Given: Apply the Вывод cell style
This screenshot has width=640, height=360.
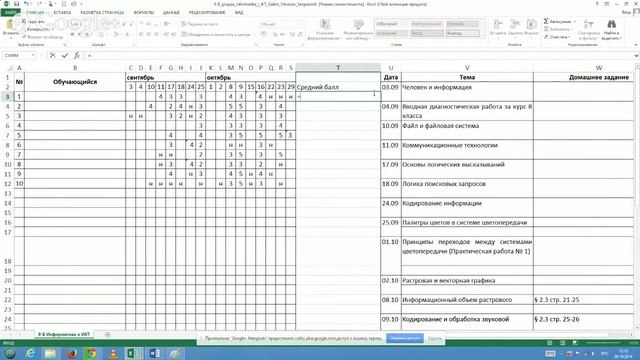Looking at the screenshot, I should point(462,33).
